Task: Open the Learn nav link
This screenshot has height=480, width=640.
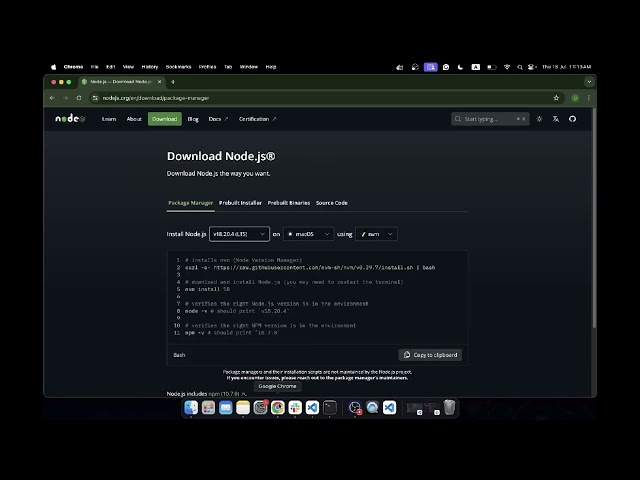Action: pyautogui.click(x=109, y=119)
